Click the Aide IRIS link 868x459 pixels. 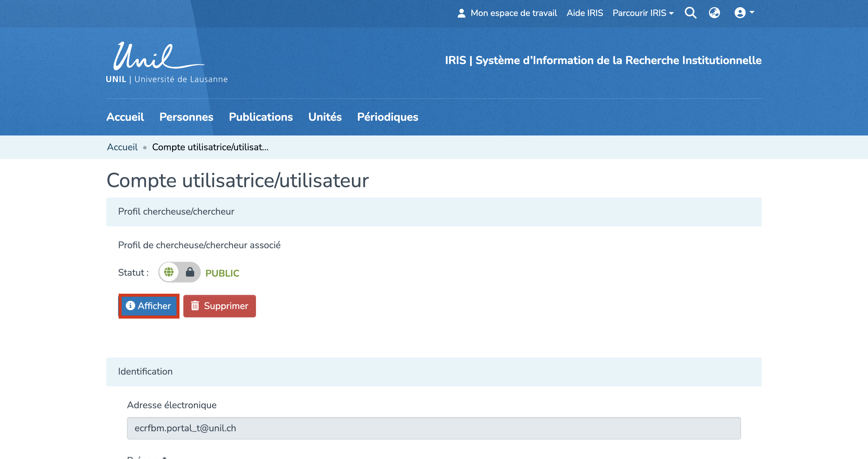coord(585,13)
